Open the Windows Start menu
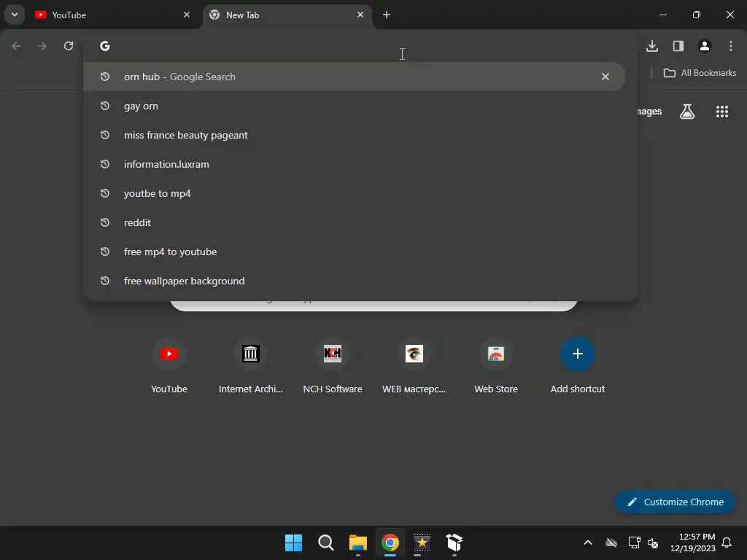 (293, 542)
